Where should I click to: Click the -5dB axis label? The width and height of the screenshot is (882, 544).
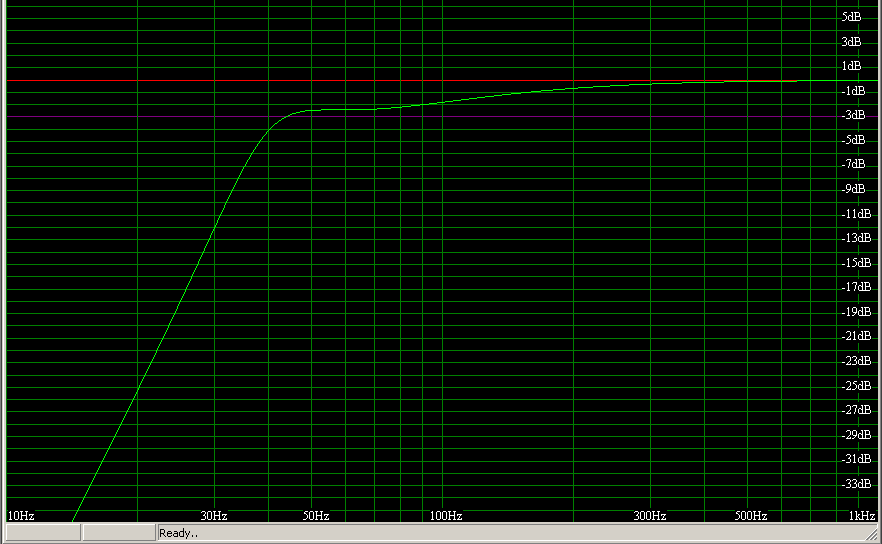point(853,140)
